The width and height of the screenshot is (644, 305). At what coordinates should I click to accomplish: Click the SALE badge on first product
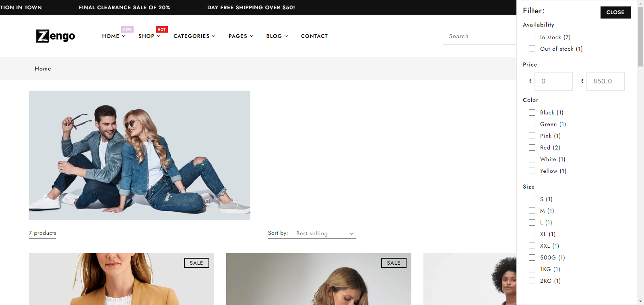tap(196, 263)
